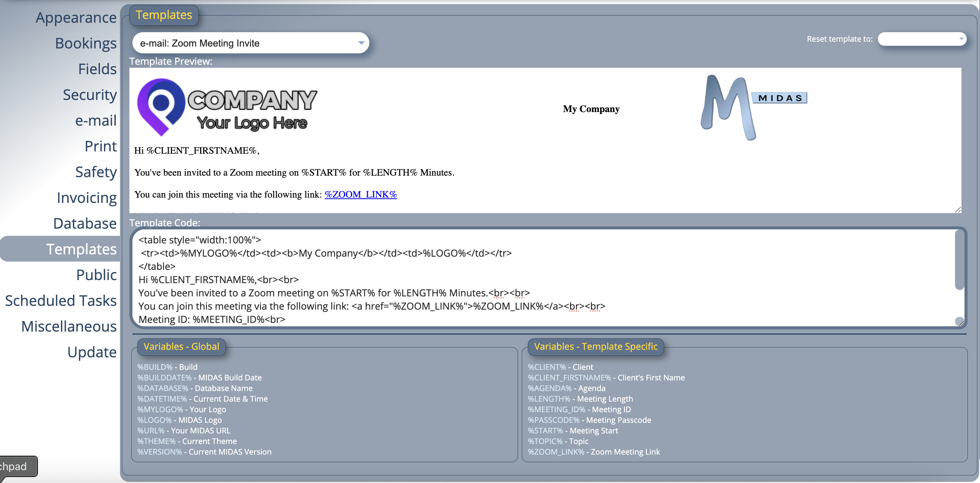The height and width of the screenshot is (483, 980).
Task: Open the Security settings section
Action: (90, 95)
